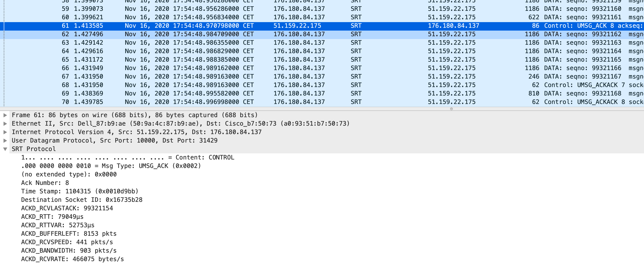Viewport: 644px width, 279px height.
Task: Expand the Frame 61 details
Action: click(x=5, y=115)
